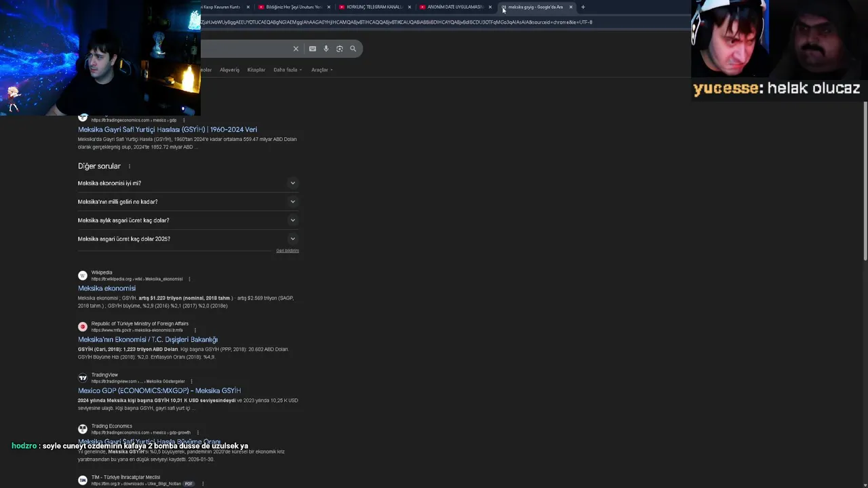
Task: Clear the Google search box with the X
Action: [296, 49]
